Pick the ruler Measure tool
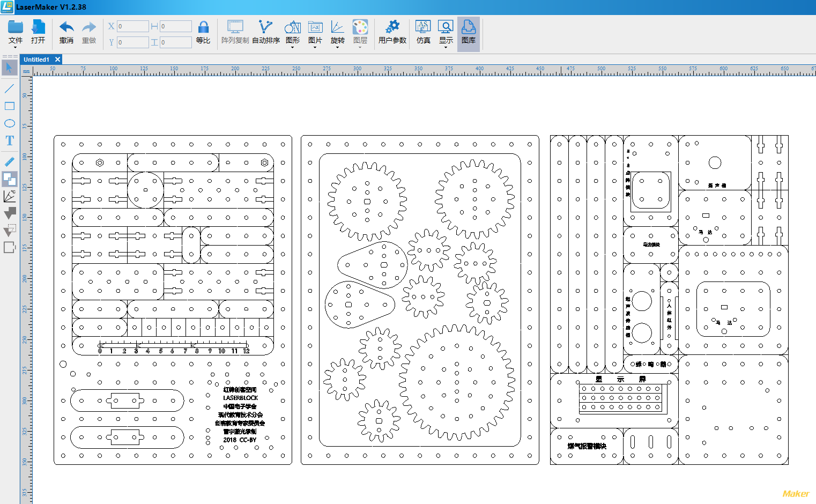 click(x=10, y=161)
